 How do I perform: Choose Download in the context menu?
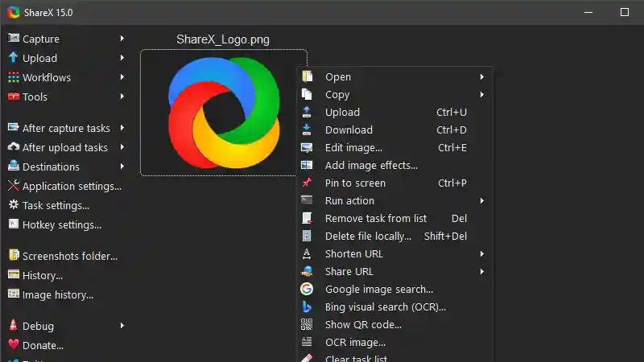tap(394, 130)
